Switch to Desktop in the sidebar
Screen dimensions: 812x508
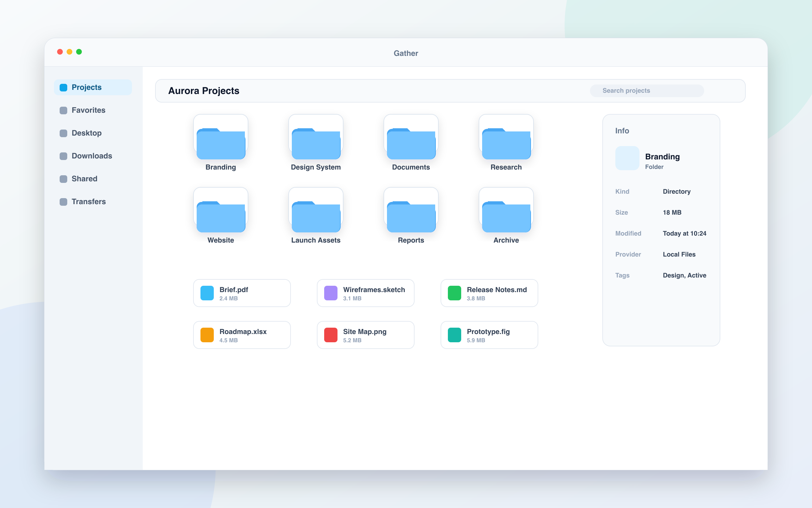[x=93, y=133]
